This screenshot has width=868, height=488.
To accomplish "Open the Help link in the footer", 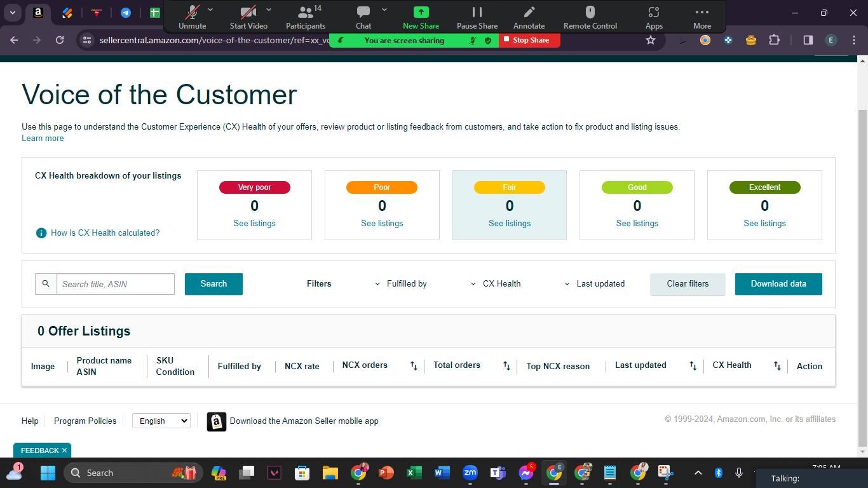I will click(x=30, y=421).
